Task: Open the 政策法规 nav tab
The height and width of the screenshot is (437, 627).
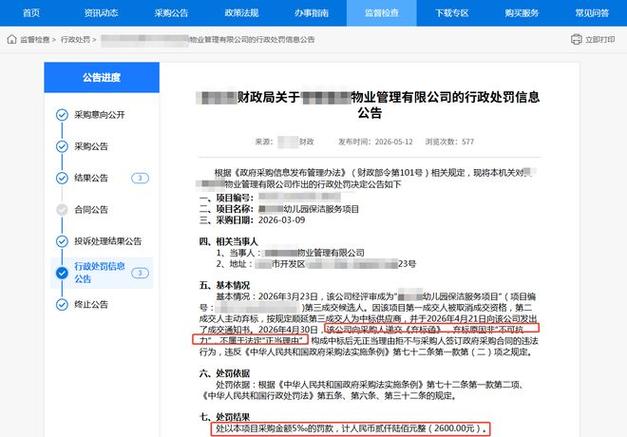Action: point(242,13)
